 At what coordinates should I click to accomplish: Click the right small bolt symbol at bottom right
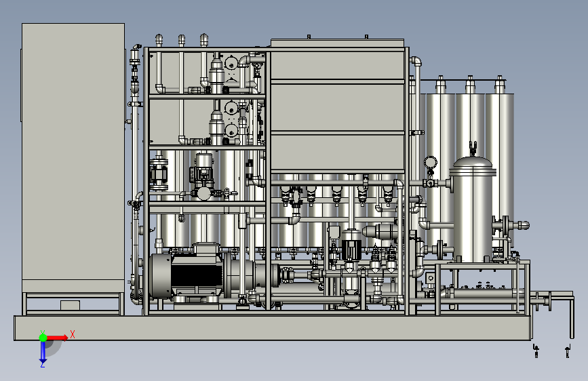click(568, 351)
